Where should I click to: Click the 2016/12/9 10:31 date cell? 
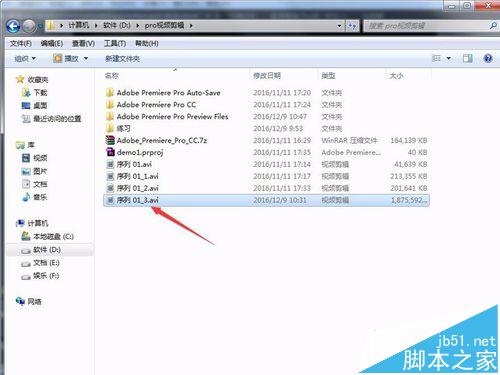pyautogui.click(x=280, y=200)
